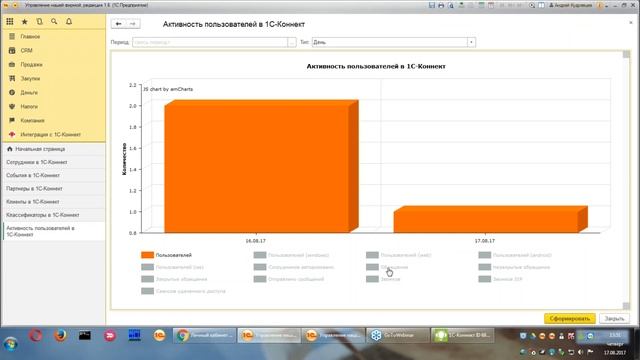Viewport: 640px width, 360px height.
Task: Open the Продажи section
Action: (53, 64)
